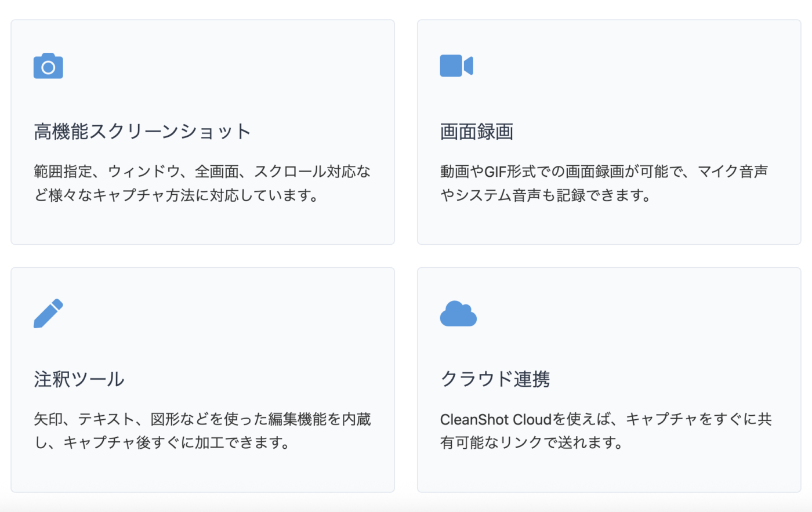Click the CleanShot Cloud description text
812x512 pixels.
(x=606, y=431)
